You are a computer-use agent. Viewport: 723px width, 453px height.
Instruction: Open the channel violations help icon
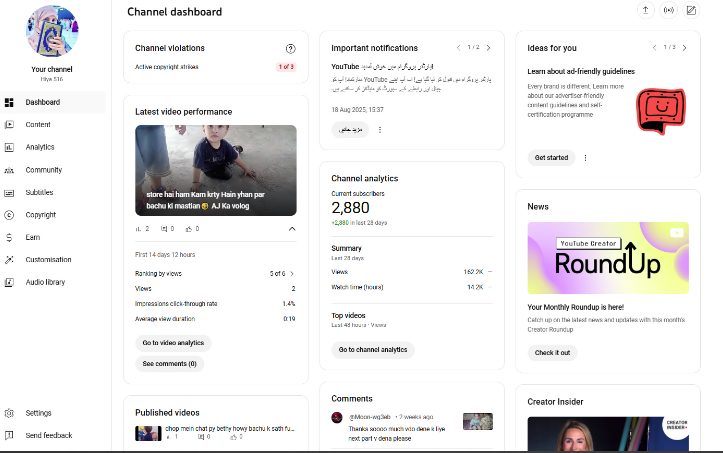(290, 48)
